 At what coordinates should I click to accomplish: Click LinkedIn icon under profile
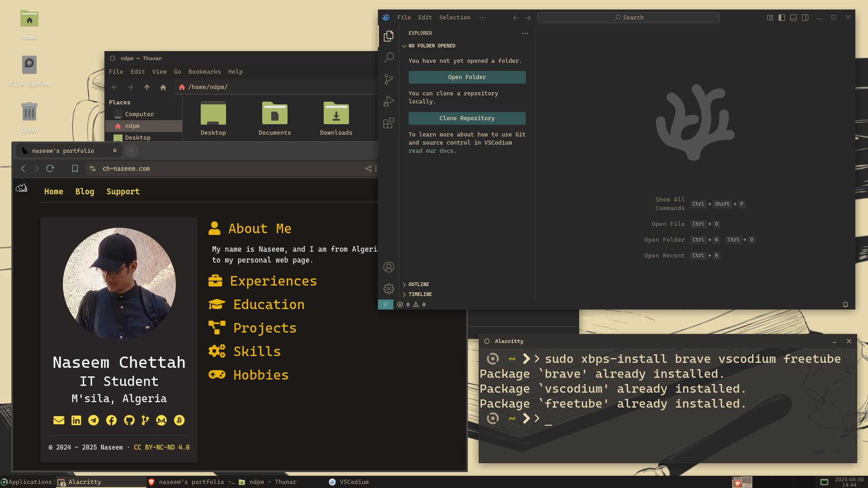coord(76,421)
